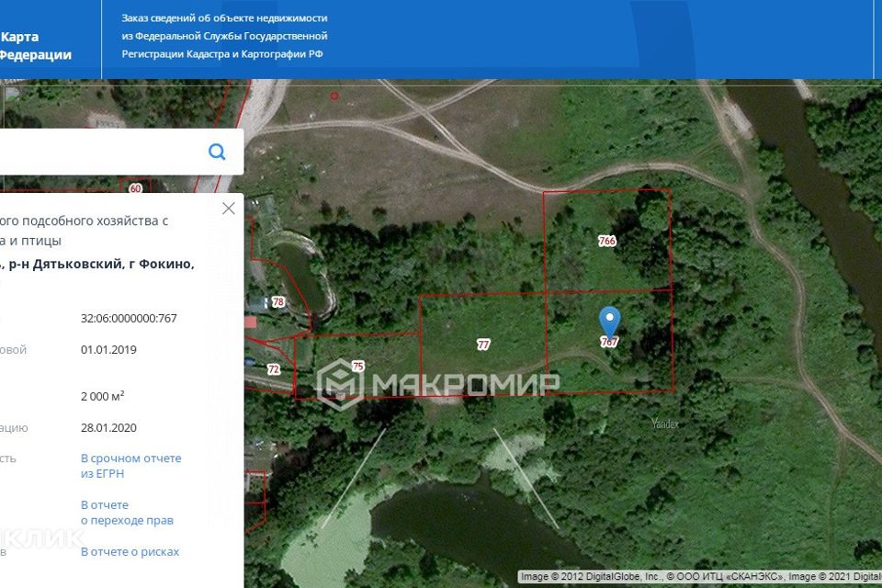This screenshot has height=588, width=882.
Task: Click parcel 75 label on map
Action: 357,366
